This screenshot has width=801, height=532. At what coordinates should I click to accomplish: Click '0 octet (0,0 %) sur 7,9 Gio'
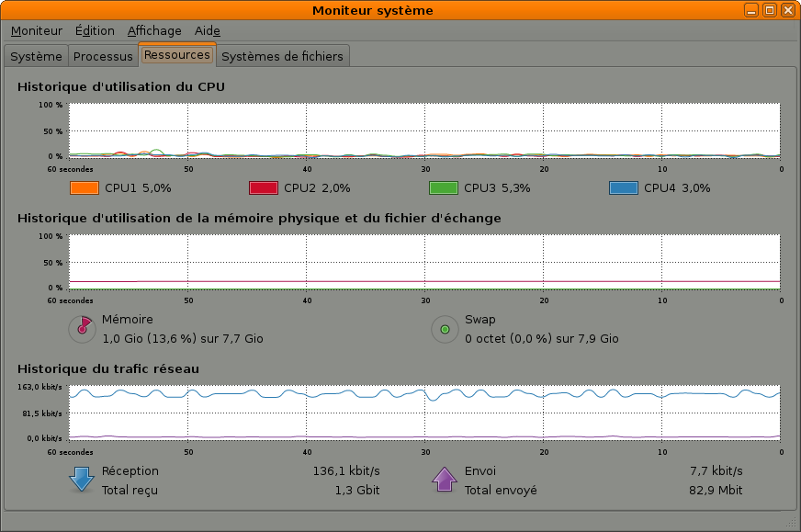[x=541, y=339]
